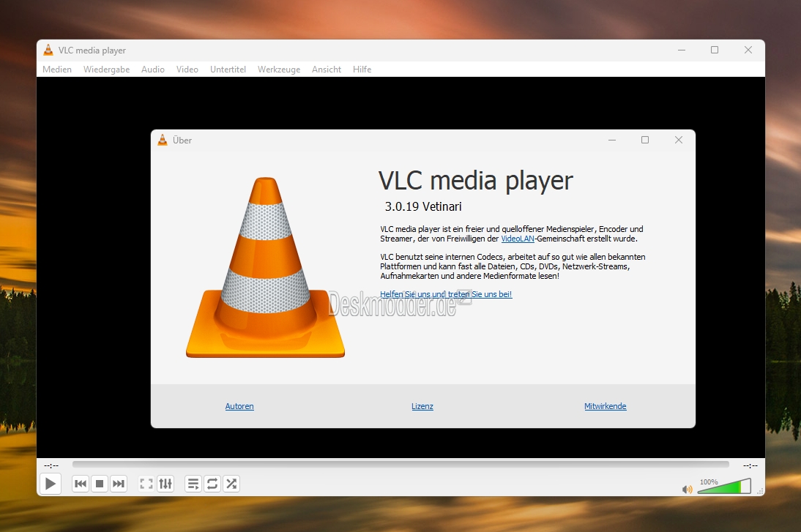Open the Wiedergabe menu
801x532 pixels.
coord(106,70)
